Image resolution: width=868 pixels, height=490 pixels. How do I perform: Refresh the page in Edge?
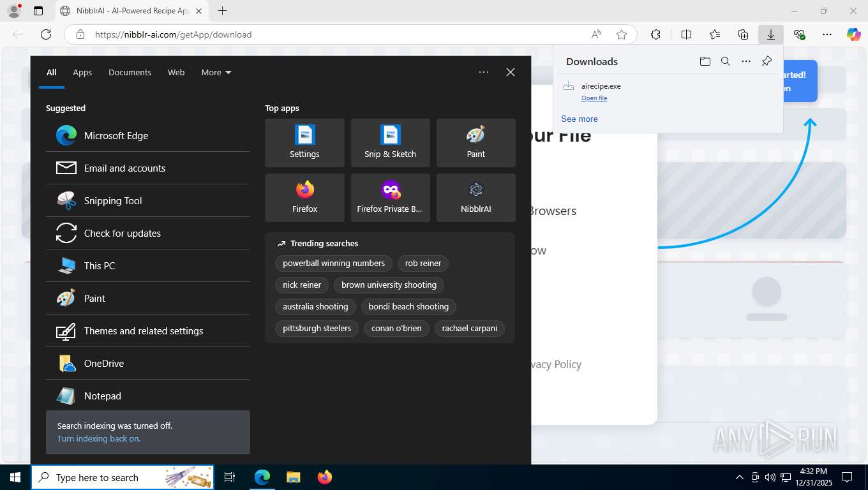point(46,34)
